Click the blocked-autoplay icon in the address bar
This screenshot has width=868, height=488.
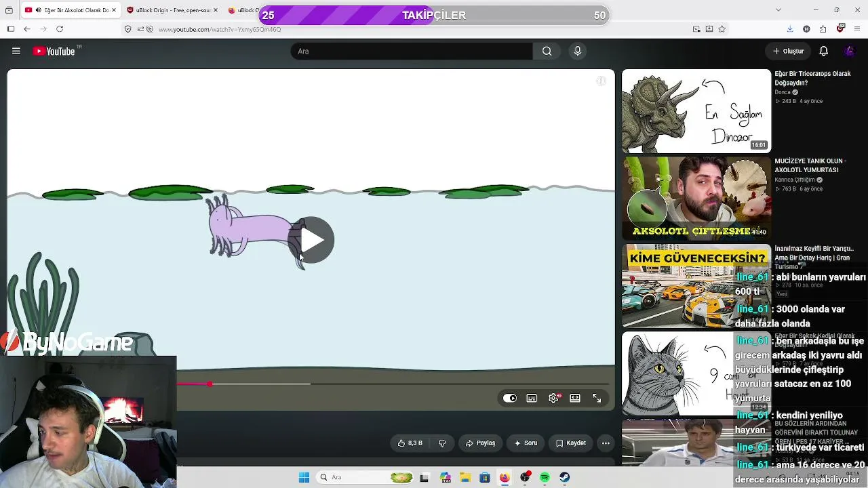pyautogui.click(x=151, y=29)
